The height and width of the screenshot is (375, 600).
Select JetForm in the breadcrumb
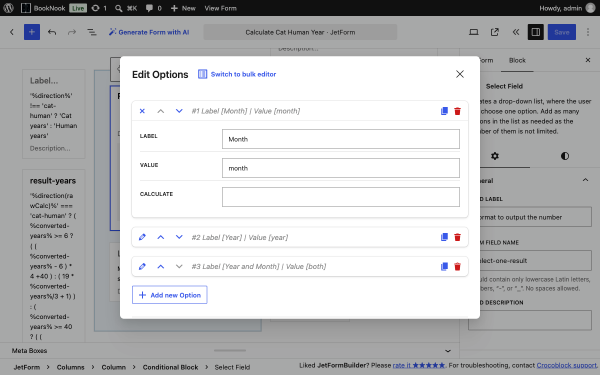point(27,367)
